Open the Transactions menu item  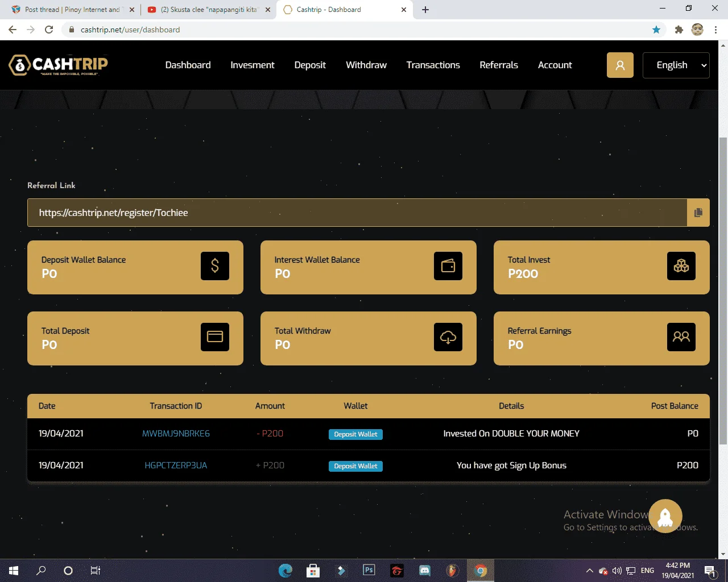433,65
